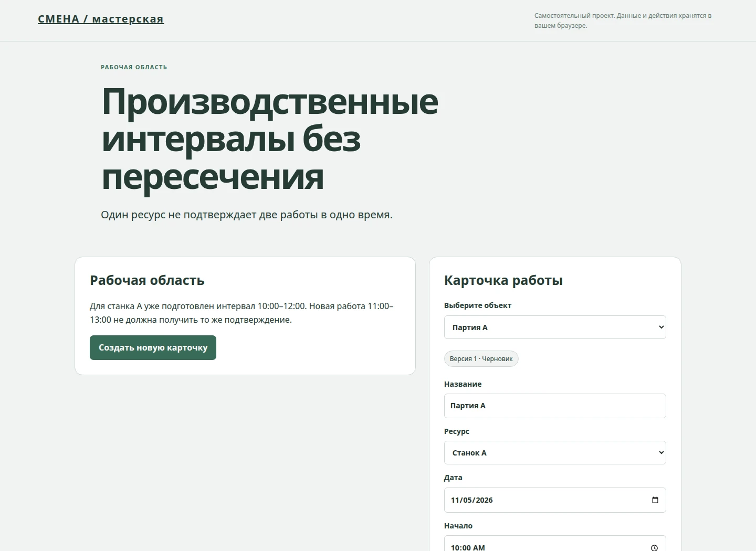Open the clock icon in Начало field
Screen dimensions: 756x551
[655, 547]
